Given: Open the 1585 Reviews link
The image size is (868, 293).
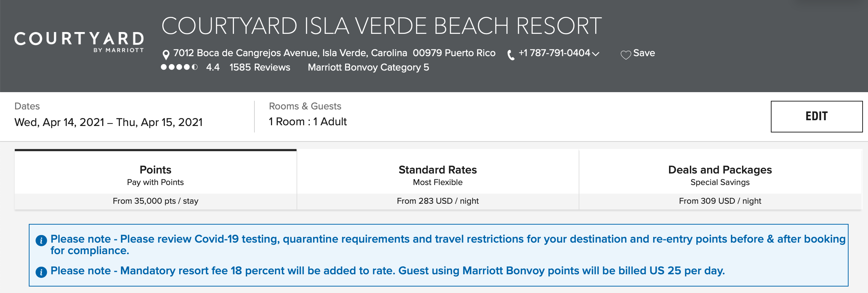Looking at the screenshot, I should (x=260, y=67).
